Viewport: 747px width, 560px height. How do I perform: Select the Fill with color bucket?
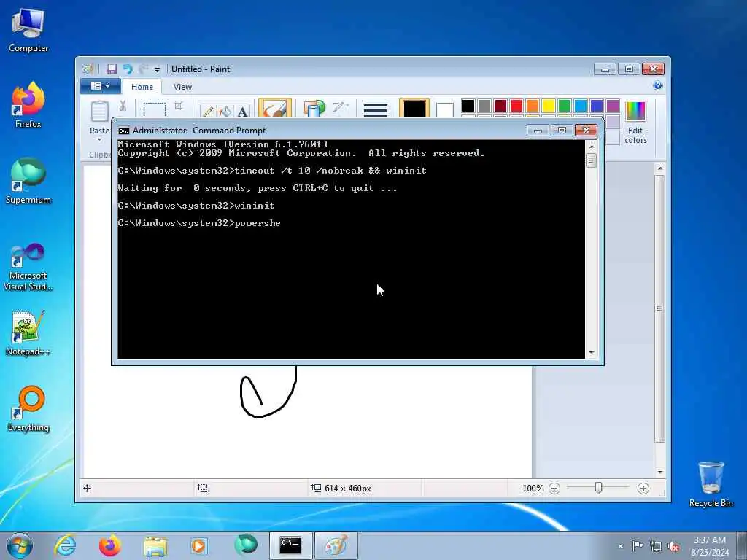225,111
